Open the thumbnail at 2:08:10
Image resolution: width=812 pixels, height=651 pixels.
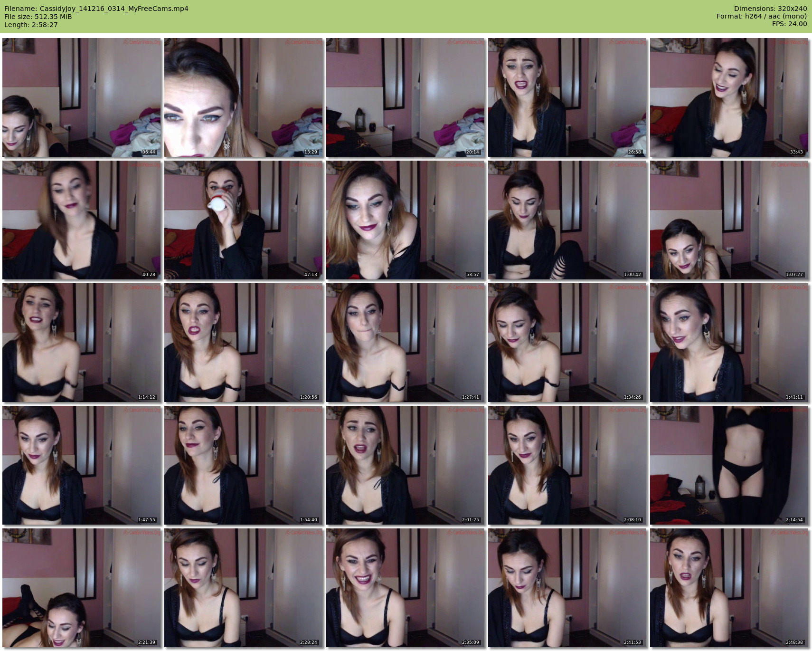pyautogui.click(x=567, y=465)
